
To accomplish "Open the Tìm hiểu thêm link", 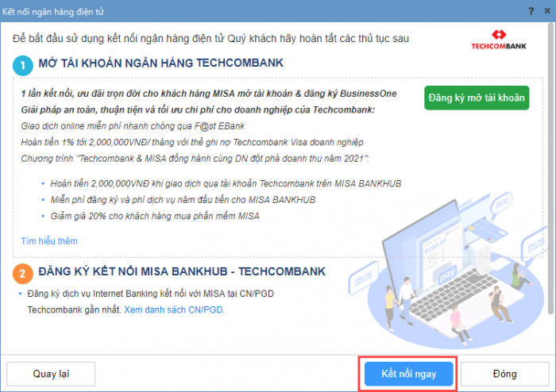I will coord(49,241).
